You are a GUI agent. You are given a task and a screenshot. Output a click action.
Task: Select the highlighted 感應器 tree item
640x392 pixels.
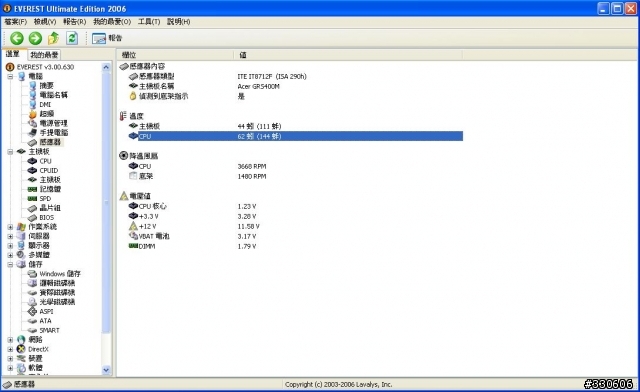click(50, 142)
